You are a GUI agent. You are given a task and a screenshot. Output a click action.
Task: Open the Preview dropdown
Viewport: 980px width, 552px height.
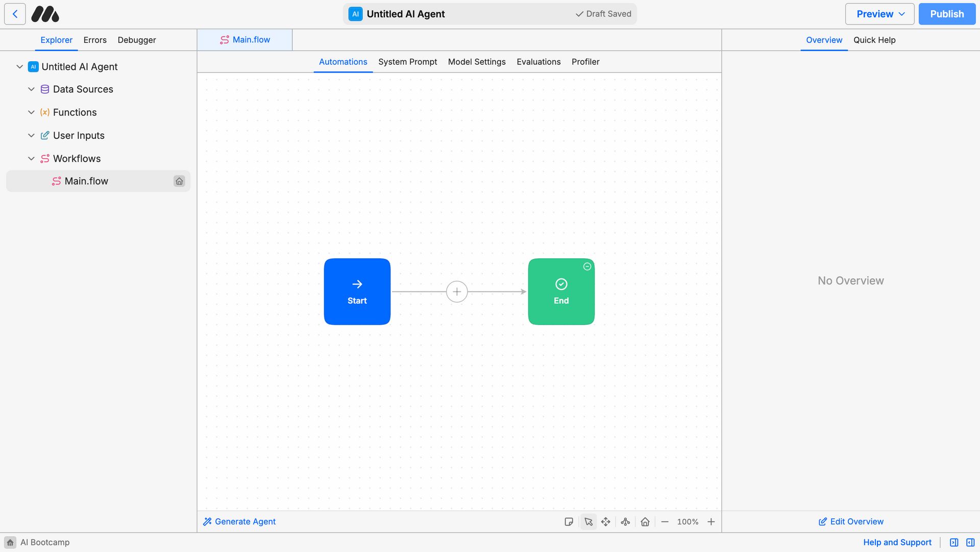click(x=879, y=14)
